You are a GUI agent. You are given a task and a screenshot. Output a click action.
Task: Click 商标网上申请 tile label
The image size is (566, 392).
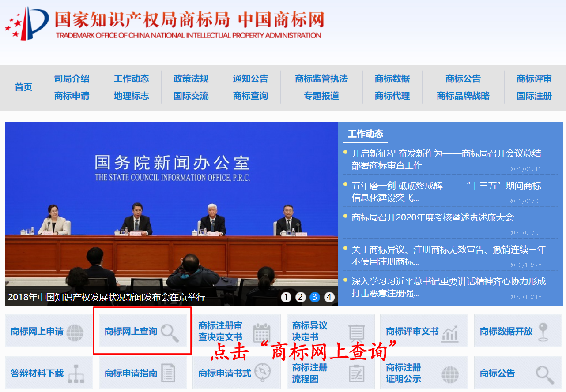(37, 331)
